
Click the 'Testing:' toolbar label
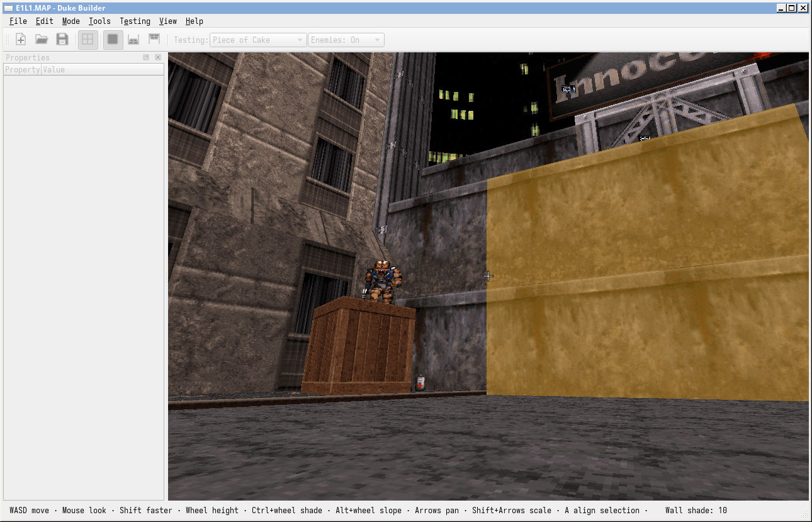pyautogui.click(x=191, y=40)
